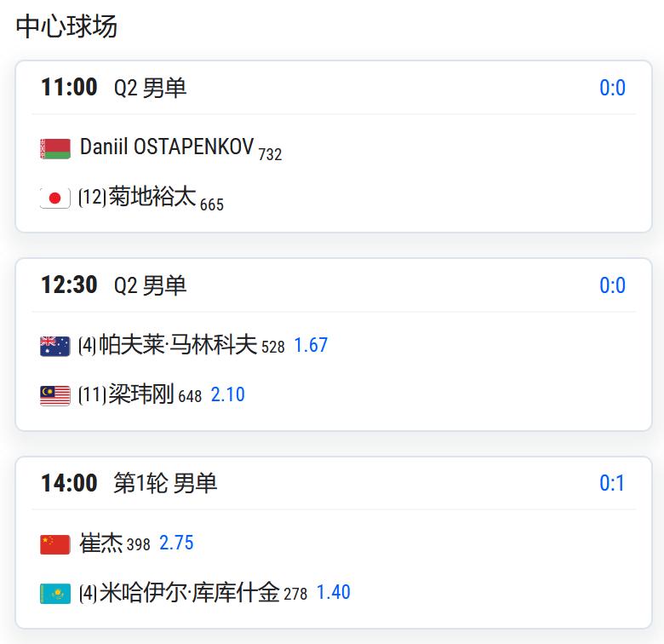The image size is (664, 644).
Task: Click the Kazakhstan flag icon
Action: coord(55,594)
